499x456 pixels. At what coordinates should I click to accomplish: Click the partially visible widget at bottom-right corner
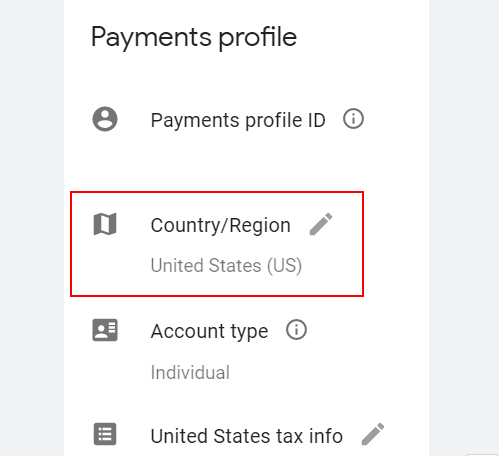[x=482, y=455]
